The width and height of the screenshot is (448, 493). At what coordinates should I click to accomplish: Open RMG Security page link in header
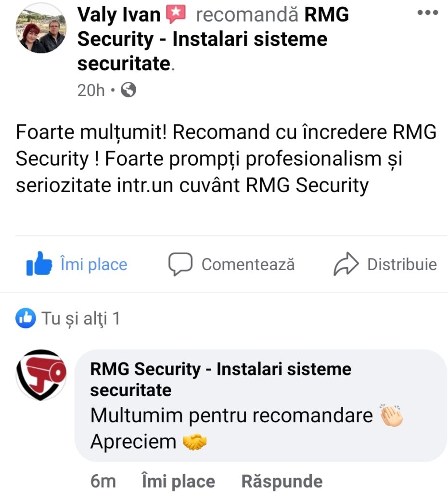(x=213, y=39)
